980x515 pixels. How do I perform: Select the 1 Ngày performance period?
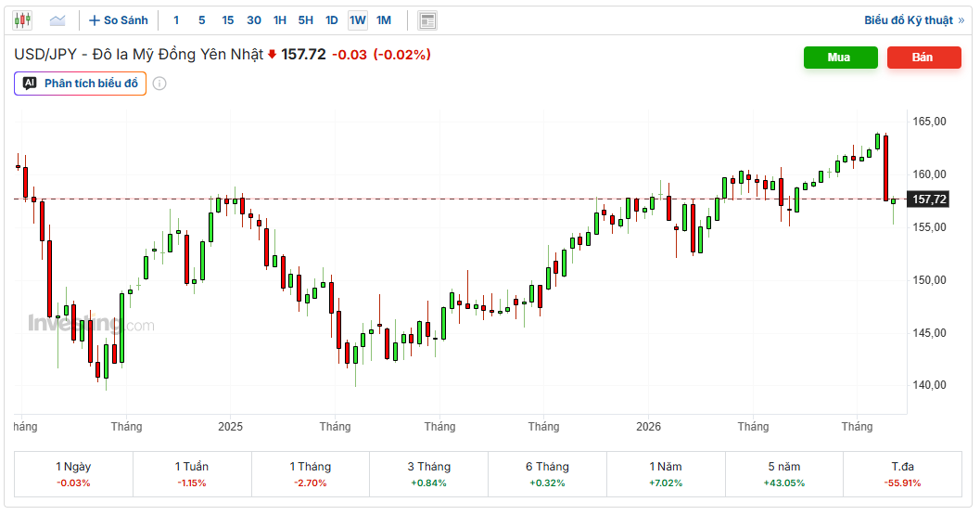click(x=74, y=474)
